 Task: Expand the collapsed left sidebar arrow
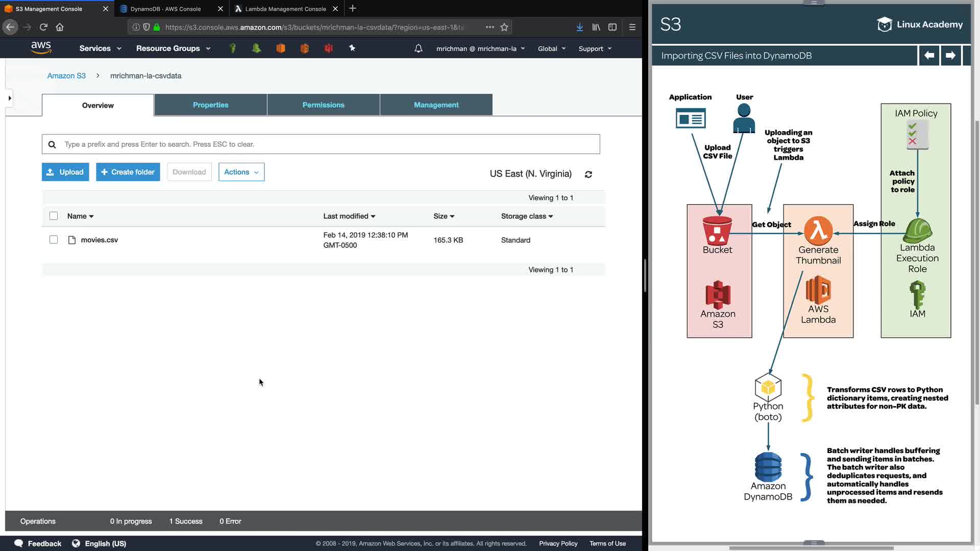coord(9,98)
